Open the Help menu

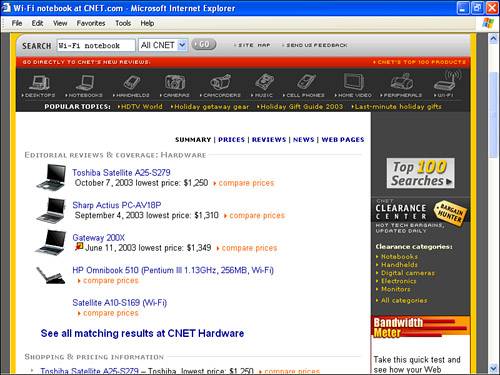pos(147,23)
